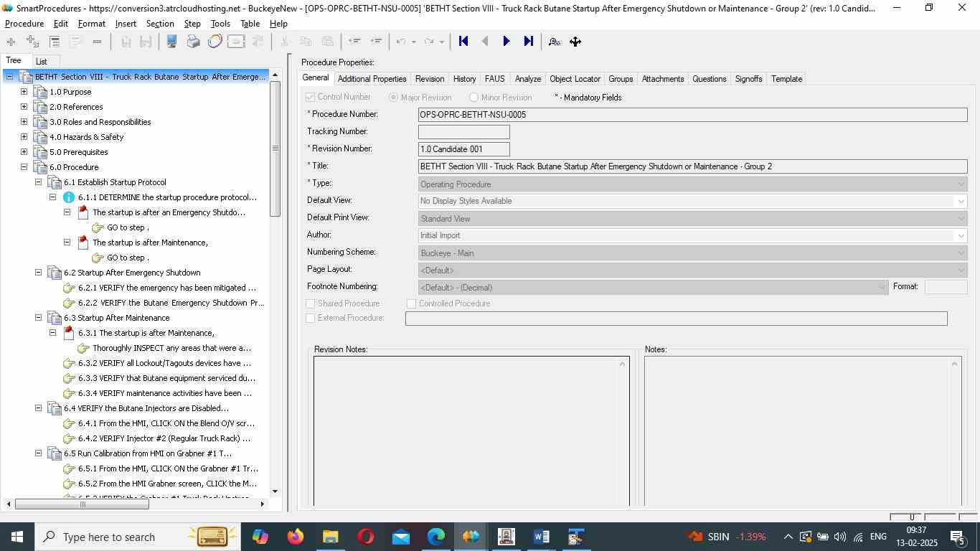Go to last item using navigation icon
Viewport: 980px width, 551px height.
(x=529, y=42)
